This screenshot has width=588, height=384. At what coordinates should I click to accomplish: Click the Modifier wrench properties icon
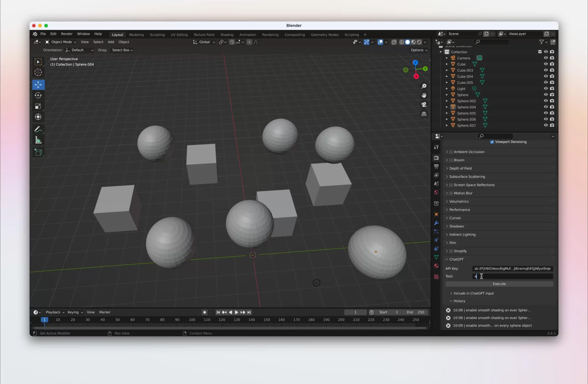pyautogui.click(x=436, y=223)
